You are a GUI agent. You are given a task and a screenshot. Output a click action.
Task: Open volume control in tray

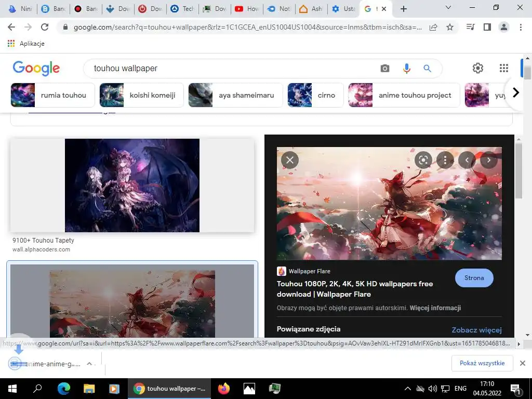pos(432,389)
